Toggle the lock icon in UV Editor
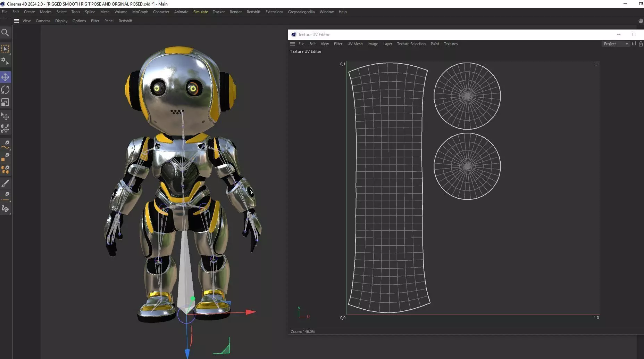The height and width of the screenshot is (359, 644). click(x=641, y=44)
